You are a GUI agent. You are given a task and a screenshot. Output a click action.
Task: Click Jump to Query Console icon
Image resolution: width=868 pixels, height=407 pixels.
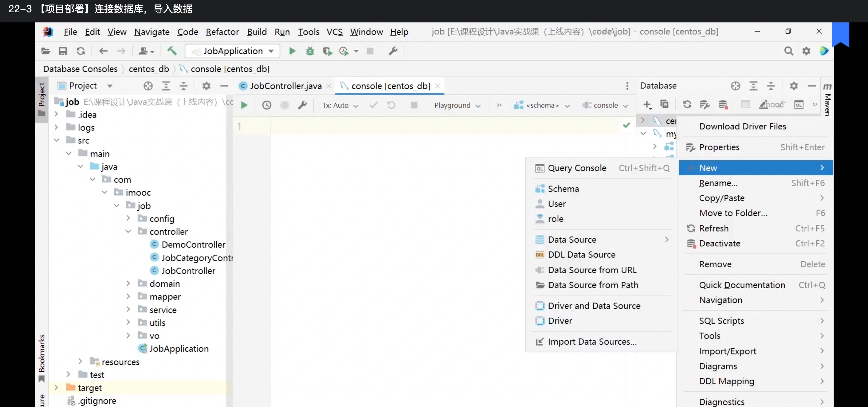click(799, 105)
